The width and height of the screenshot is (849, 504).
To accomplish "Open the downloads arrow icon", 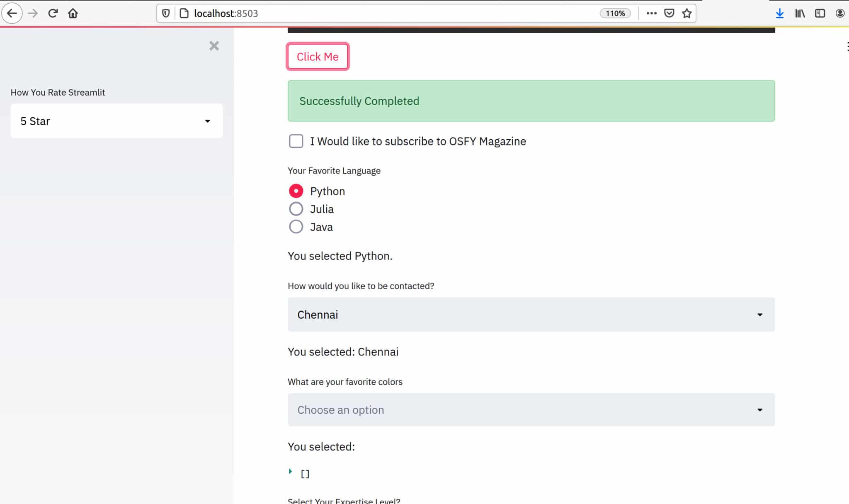I will [x=779, y=13].
